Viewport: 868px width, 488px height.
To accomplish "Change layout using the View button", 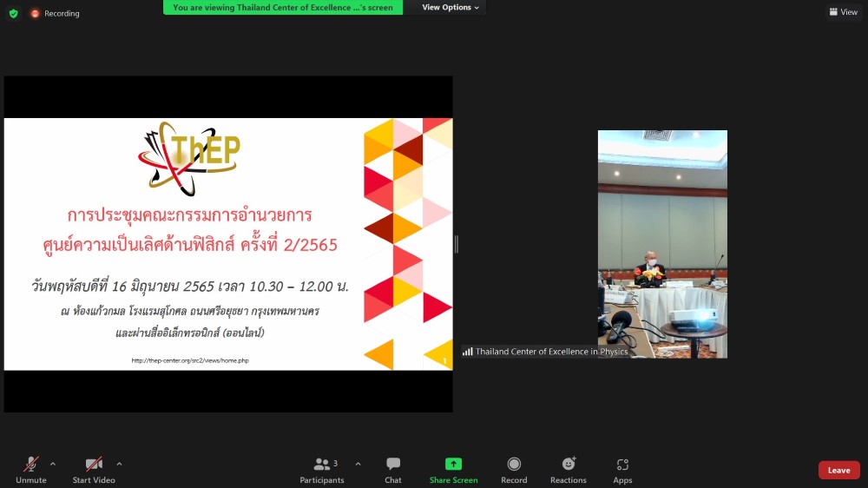I will [843, 12].
